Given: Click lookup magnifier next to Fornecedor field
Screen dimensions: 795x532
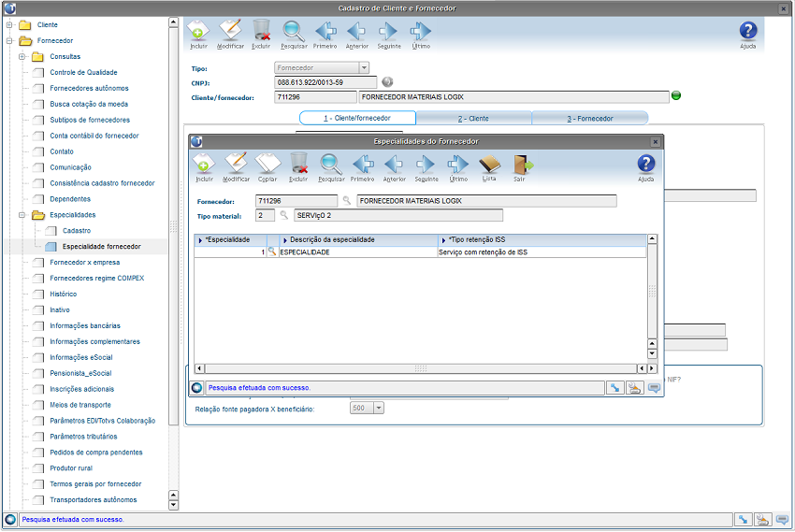Looking at the screenshot, I should (347, 201).
